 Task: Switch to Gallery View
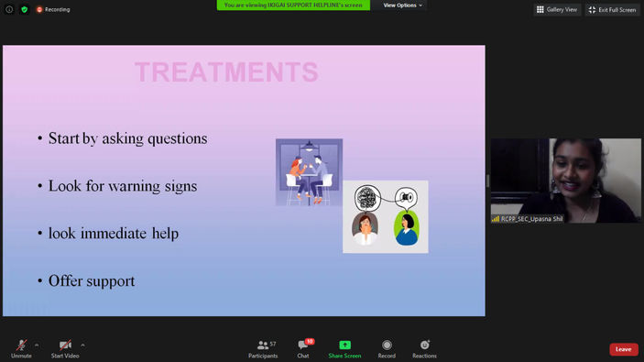557,9
